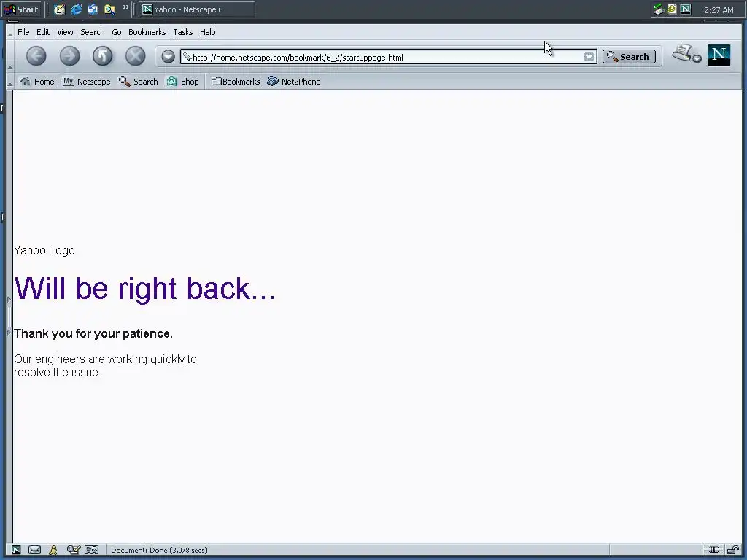Click the 'Will be right back...' heading
The width and height of the screenshot is (747, 560).
tap(145, 289)
